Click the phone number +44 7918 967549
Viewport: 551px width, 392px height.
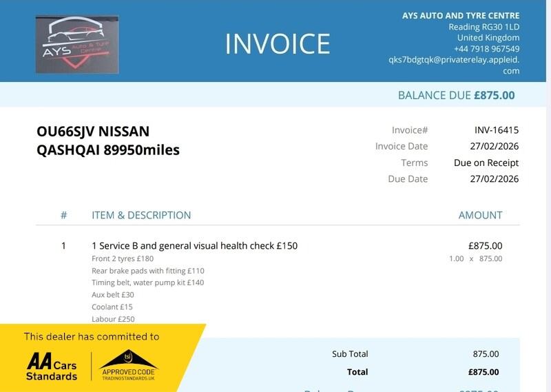tap(486, 49)
